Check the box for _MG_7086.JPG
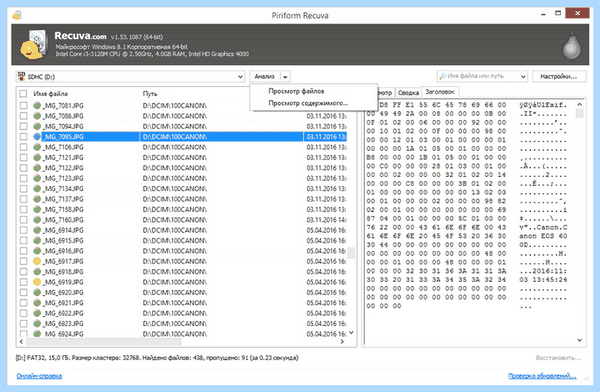Image resolution: width=600 pixels, height=392 pixels. pos(23,116)
